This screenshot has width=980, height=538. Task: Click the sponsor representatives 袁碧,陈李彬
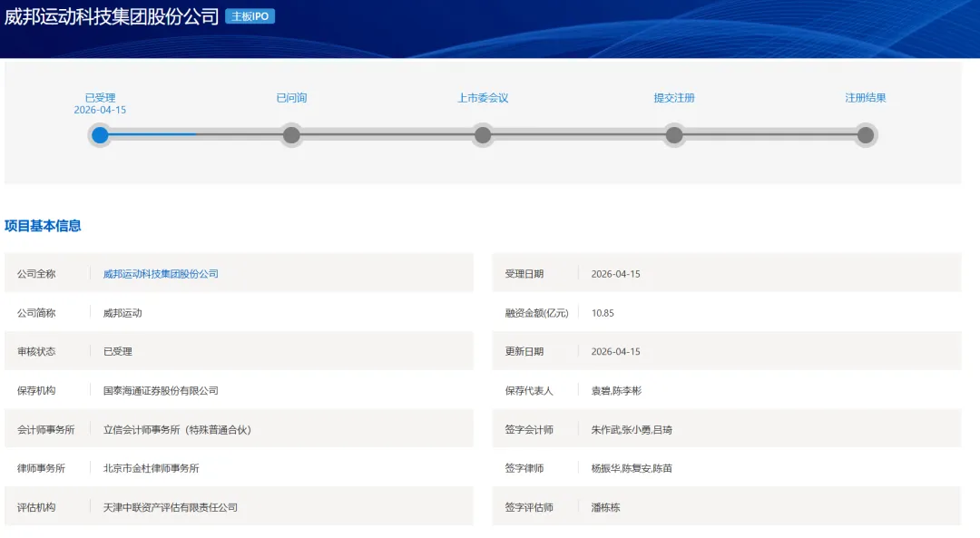616,390
